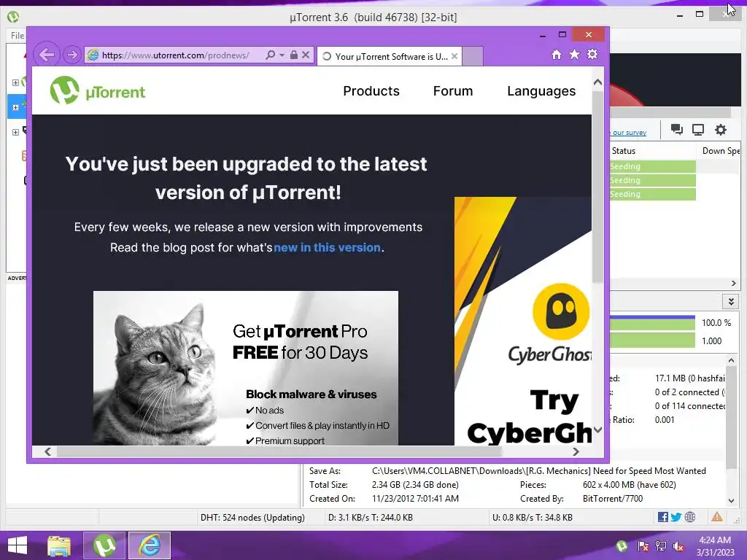Select the first Seeding torrent row
This screenshot has height=560, width=747.
(x=652, y=166)
